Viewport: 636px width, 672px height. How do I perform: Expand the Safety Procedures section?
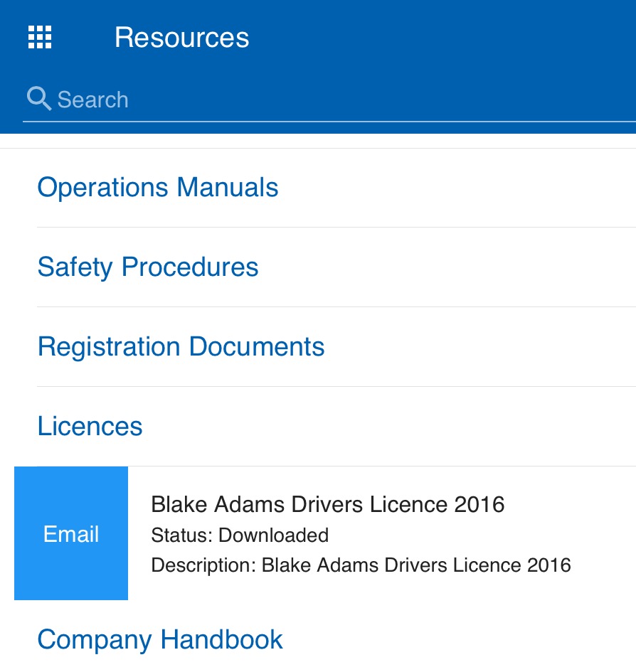pos(148,267)
